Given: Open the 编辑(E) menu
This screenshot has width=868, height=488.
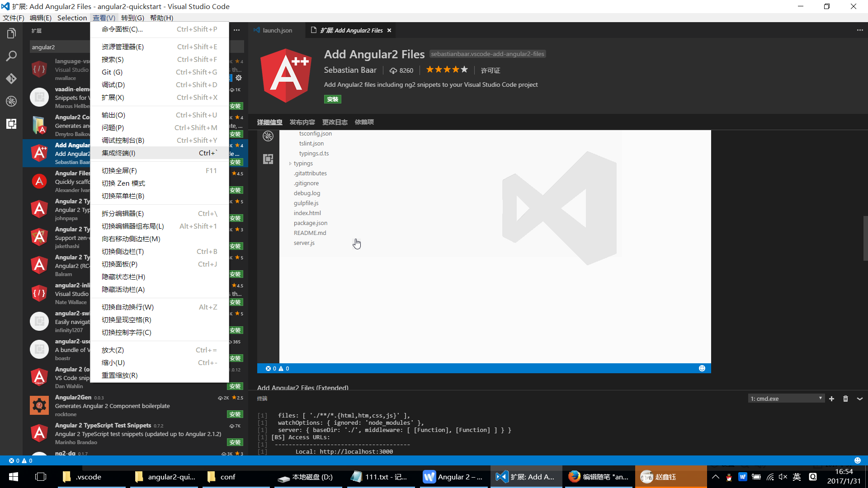Looking at the screenshot, I should point(41,18).
